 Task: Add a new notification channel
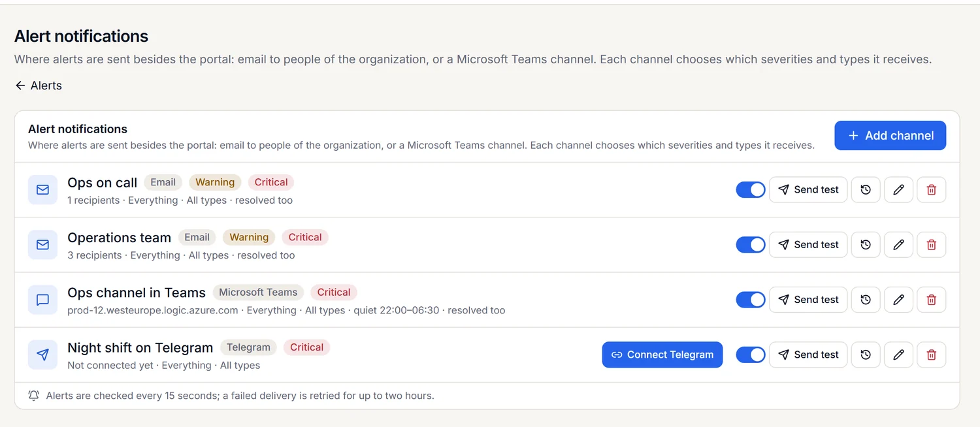tap(890, 136)
